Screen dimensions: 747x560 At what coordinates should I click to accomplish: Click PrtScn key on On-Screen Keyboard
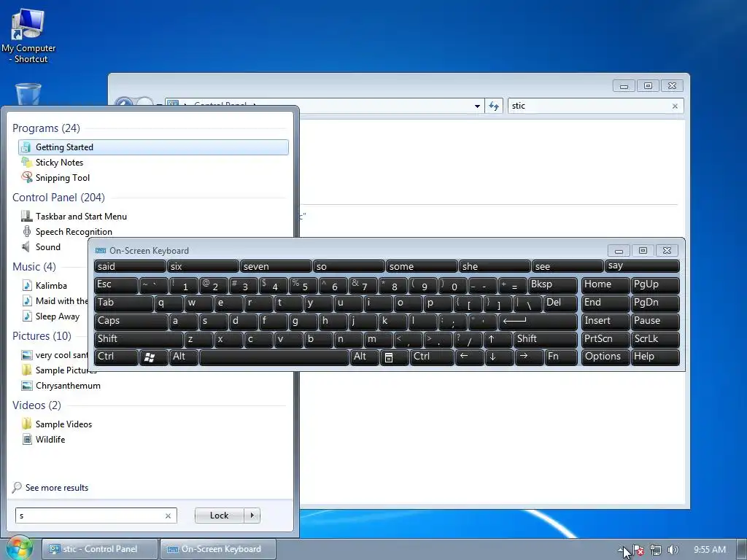pos(605,339)
